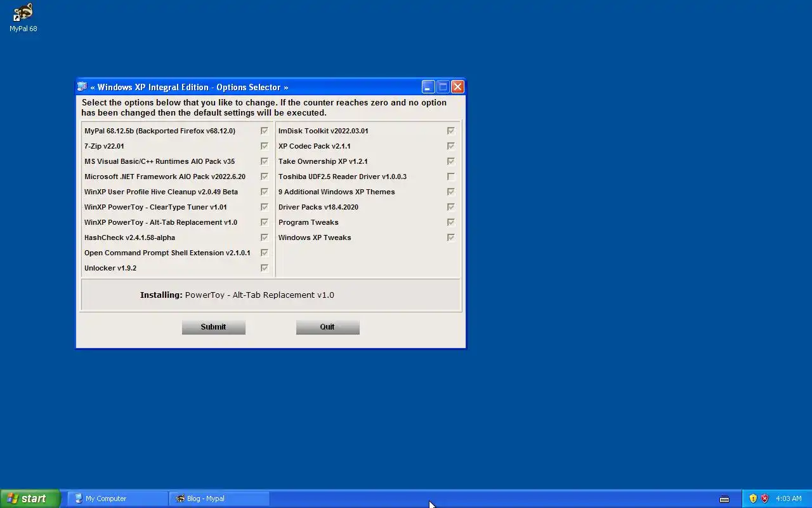Toggle User Profile Hive Cleanup checkbox
Image resolution: width=812 pixels, height=508 pixels.
tap(265, 192)
